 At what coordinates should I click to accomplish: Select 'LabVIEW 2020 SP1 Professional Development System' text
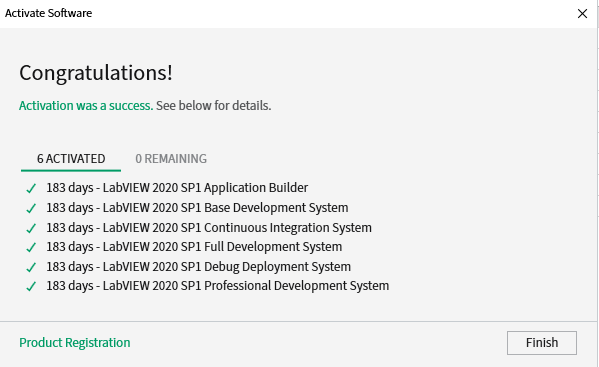pos(246,286)
